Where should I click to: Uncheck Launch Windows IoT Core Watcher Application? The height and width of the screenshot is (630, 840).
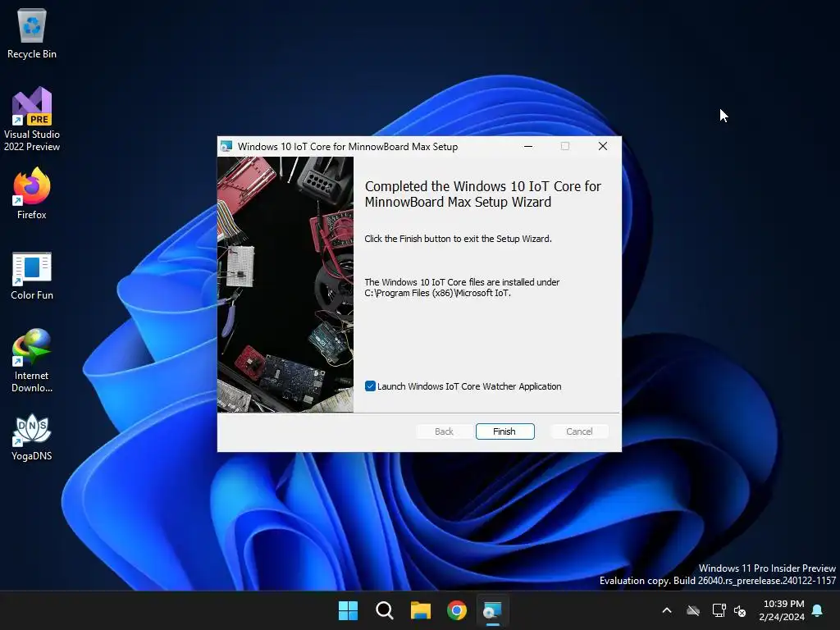pyautogui.click(x=370, y=386)
